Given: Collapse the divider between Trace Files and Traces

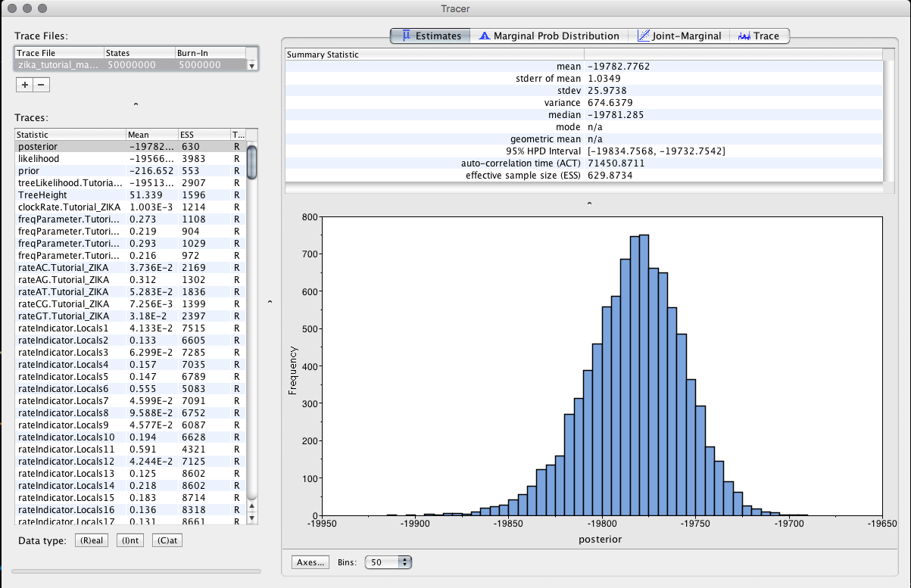Looking at the screenshot, I should click(135, 104).
